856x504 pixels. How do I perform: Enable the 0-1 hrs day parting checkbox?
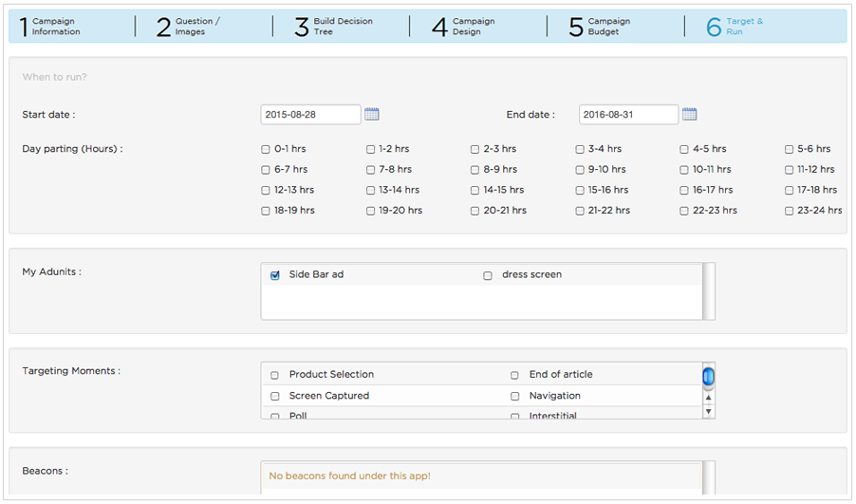click(266, 150)
